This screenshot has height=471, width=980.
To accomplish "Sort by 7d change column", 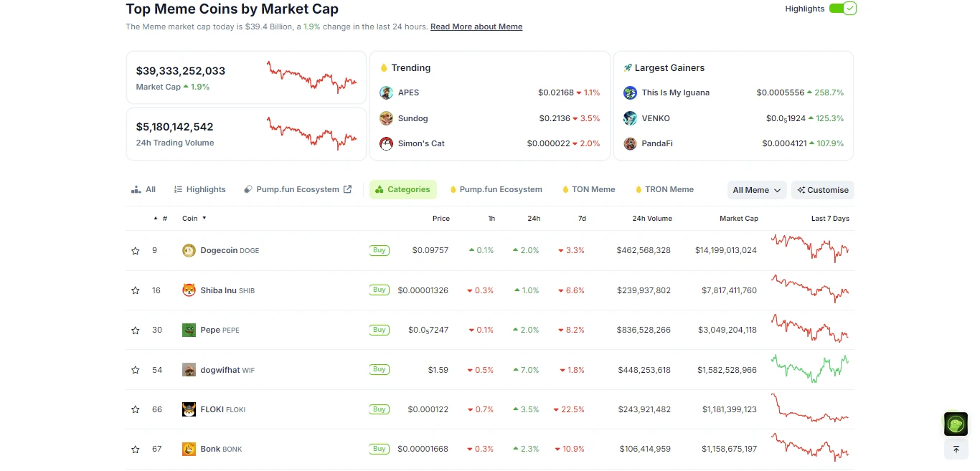I will (x=582, y=218).
